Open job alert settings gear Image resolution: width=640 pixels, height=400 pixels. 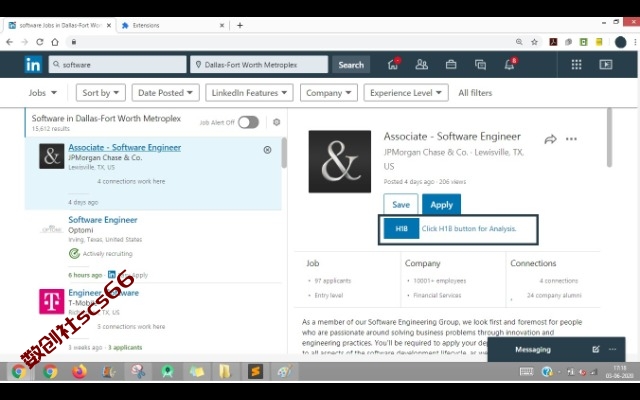(276, 122)
